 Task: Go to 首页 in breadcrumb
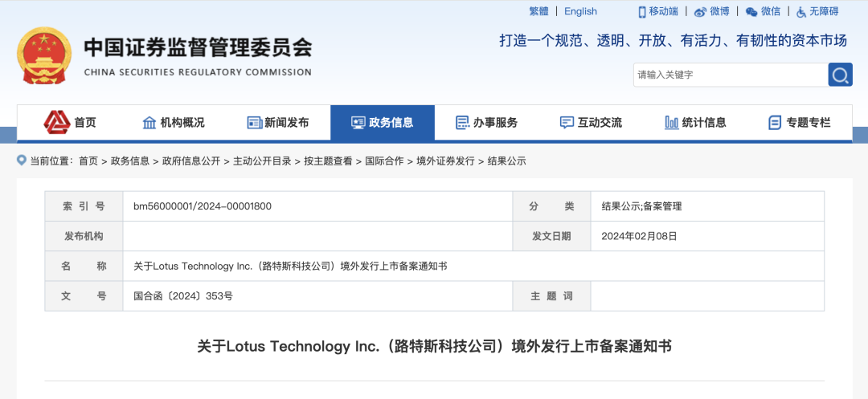coord(88,161)
